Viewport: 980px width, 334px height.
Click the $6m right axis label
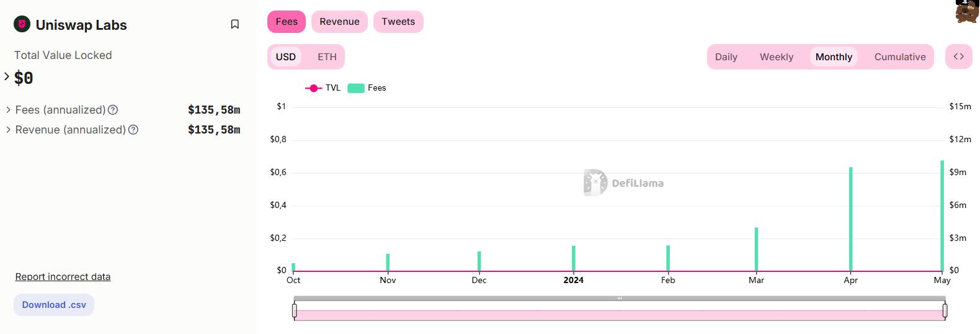958,205
